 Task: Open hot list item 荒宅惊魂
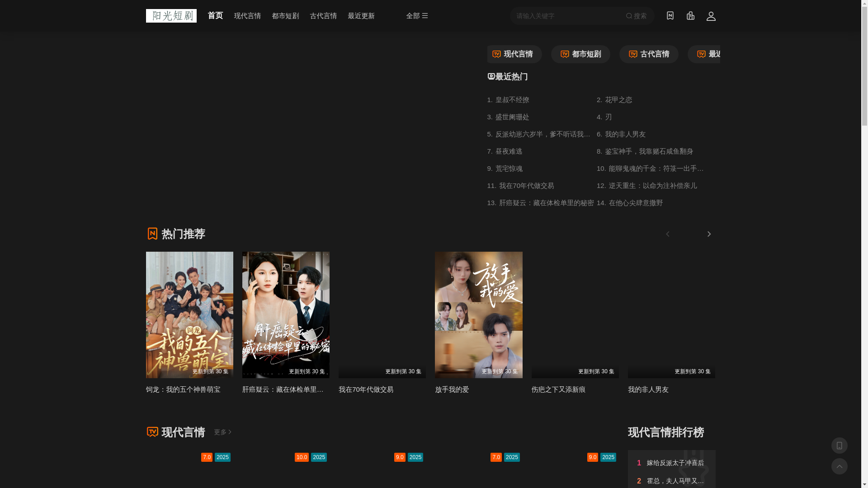[x=505, y=169]
